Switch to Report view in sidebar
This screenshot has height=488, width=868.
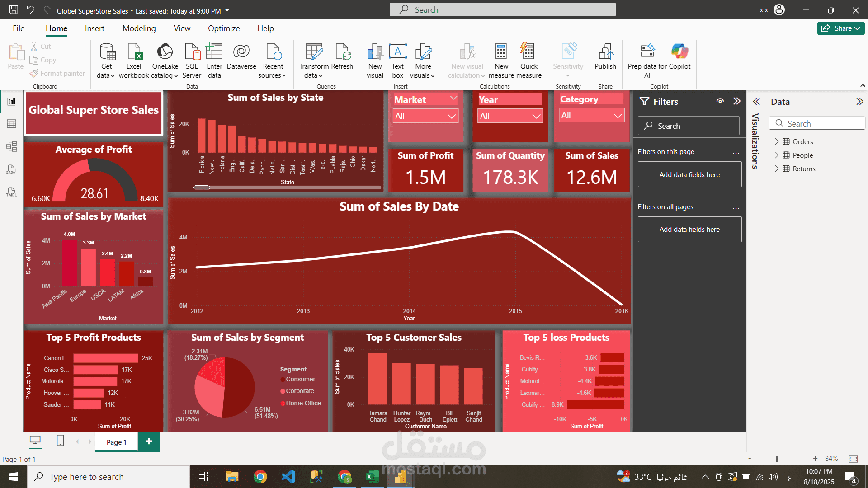11,102
